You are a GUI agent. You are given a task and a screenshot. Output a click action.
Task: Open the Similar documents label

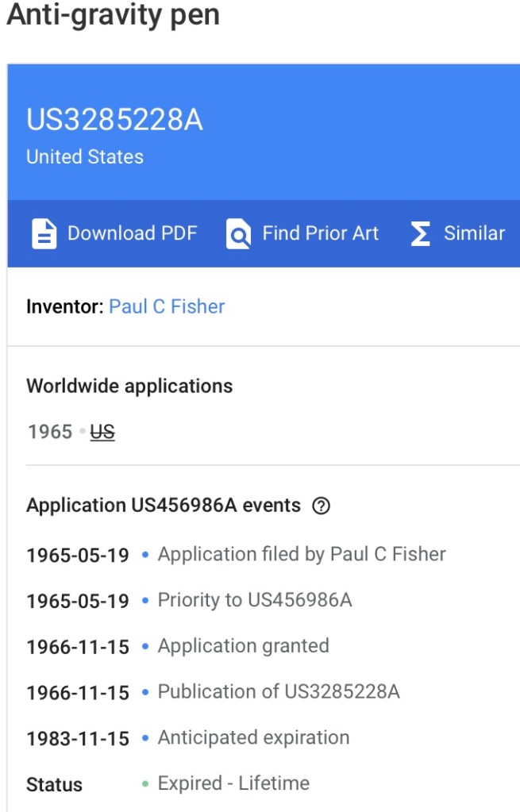474,233
